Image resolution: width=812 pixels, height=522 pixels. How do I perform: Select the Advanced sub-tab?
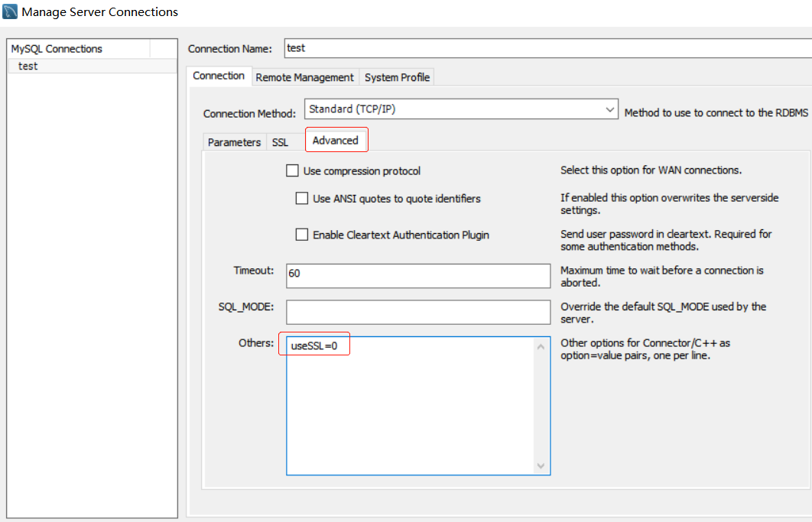(x=336, y=141)
